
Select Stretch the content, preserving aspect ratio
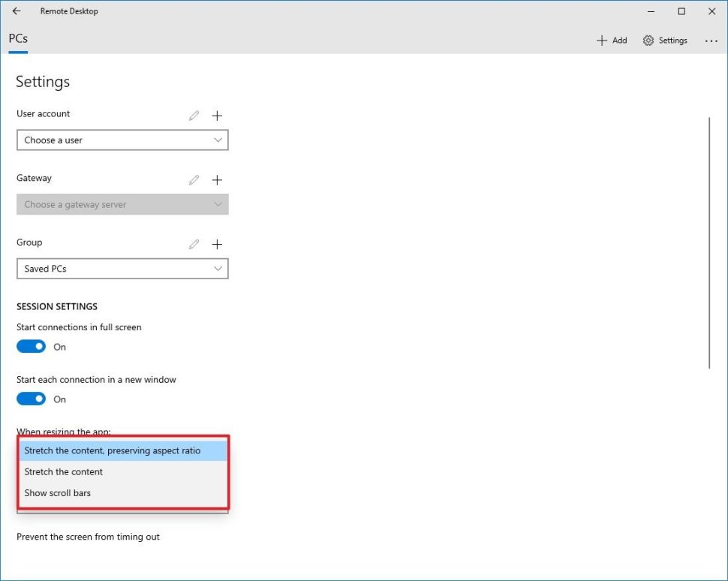(123, 450)
